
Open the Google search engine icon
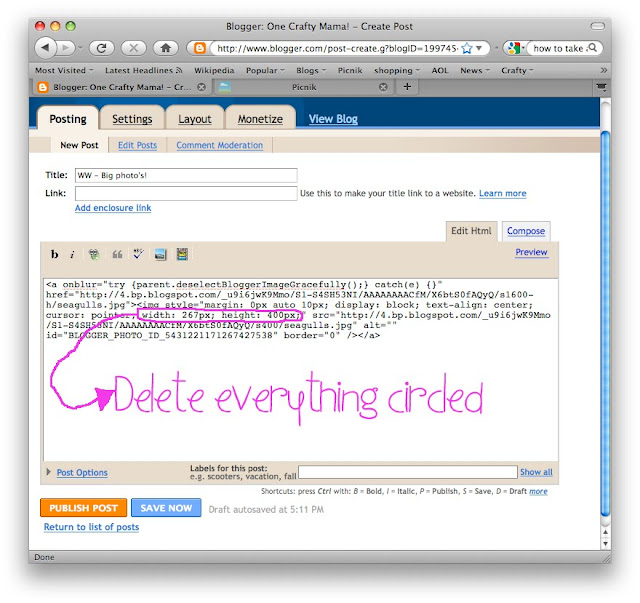[x=513, y=49]
